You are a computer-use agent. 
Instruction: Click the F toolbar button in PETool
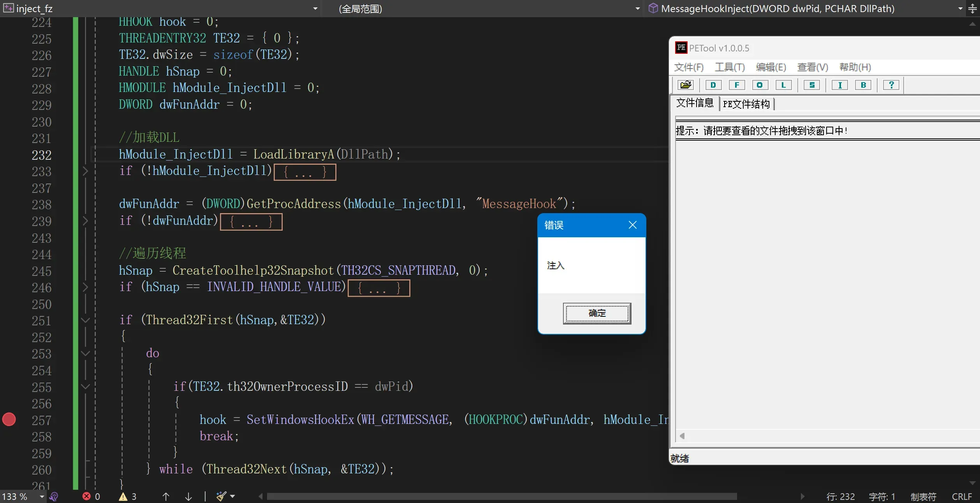click(737, 85)
